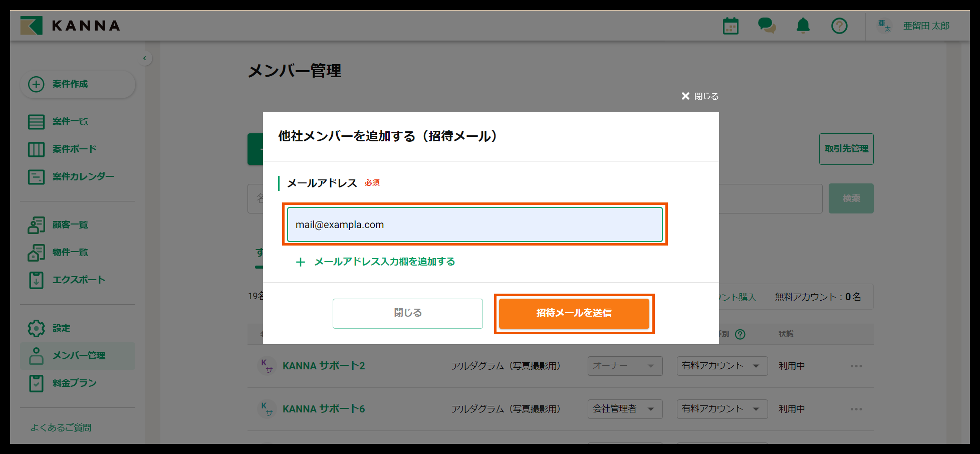
Task: Send the invitation email
Action: coord(574,313)
